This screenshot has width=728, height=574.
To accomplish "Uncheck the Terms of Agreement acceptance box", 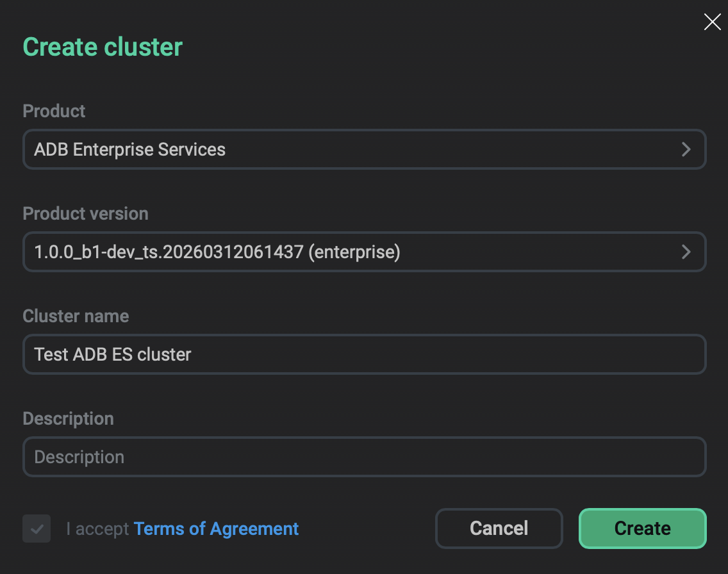I will (x=36, y=529).
